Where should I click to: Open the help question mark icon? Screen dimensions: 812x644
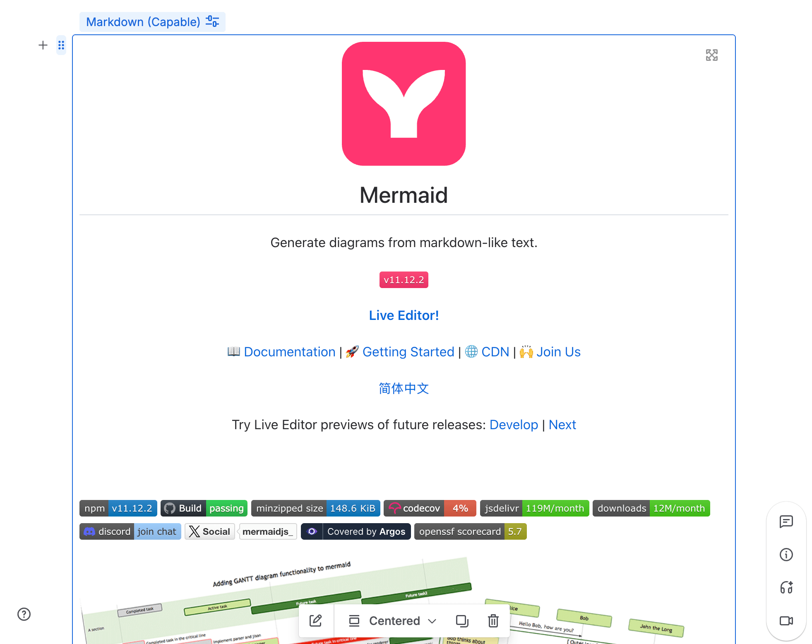[24, 614]
